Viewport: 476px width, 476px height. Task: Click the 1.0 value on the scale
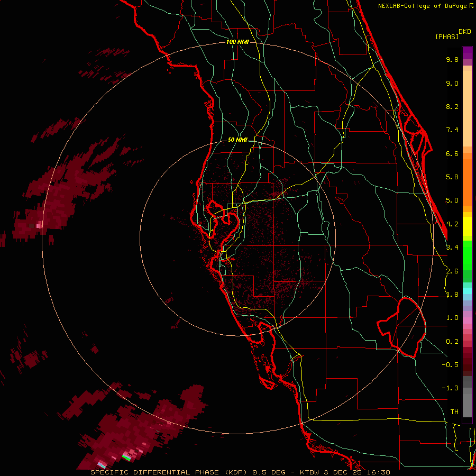point(452,318)
